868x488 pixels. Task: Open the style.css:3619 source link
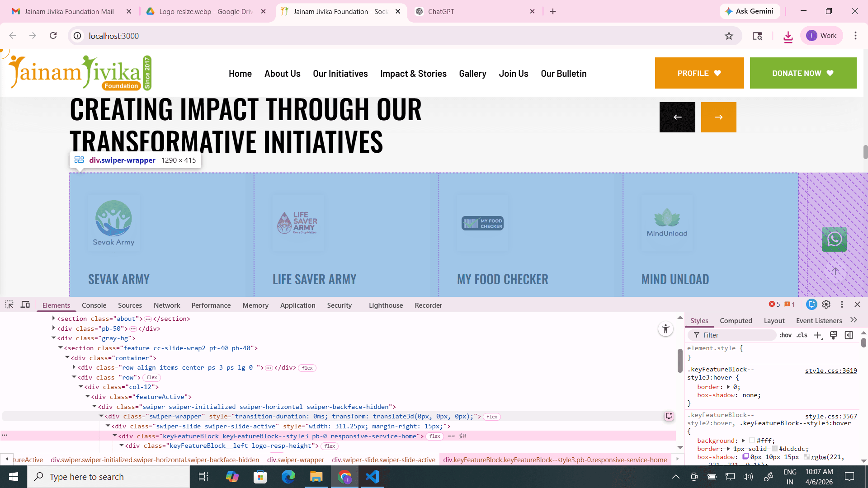(x=830, y=371)
